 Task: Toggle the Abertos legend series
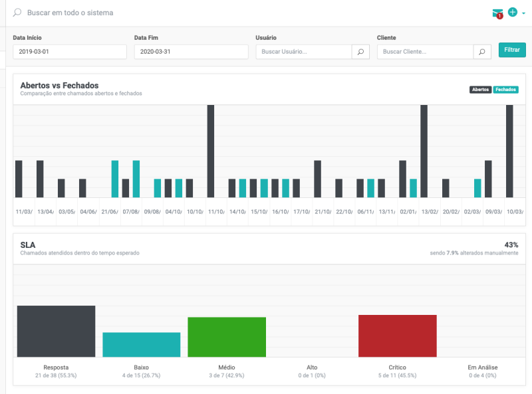[480, 89]
